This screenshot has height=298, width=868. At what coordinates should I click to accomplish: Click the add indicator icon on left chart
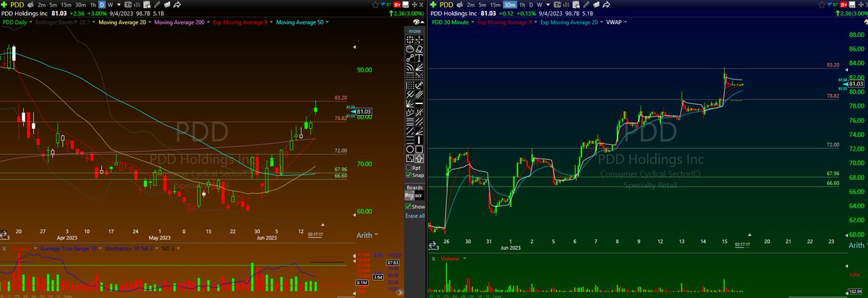[x=147, y=5]
